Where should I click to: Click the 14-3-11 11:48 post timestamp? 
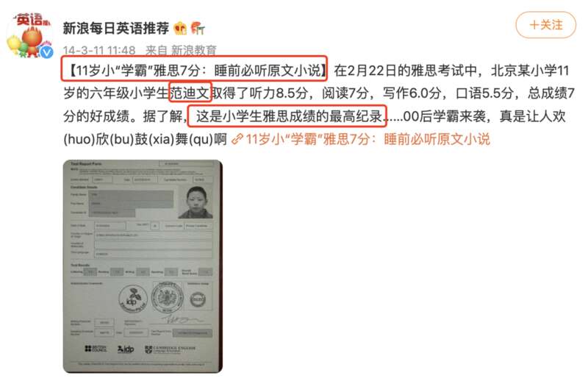coord(99,50)
